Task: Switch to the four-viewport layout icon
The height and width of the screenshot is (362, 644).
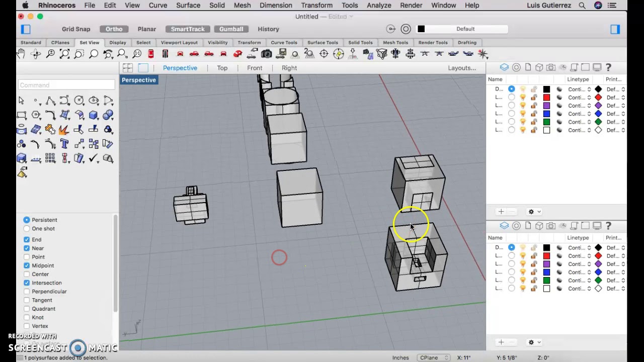Action: [128, 68]
